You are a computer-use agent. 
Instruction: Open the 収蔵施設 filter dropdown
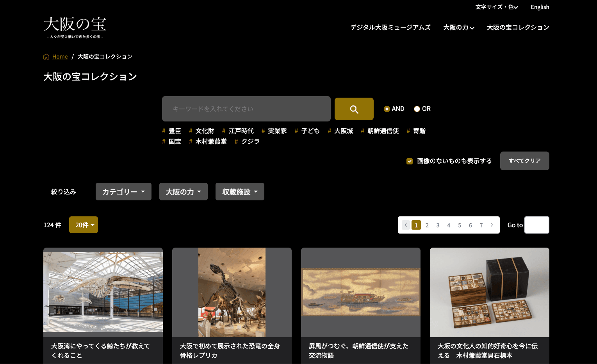click(x=240, y=192)
